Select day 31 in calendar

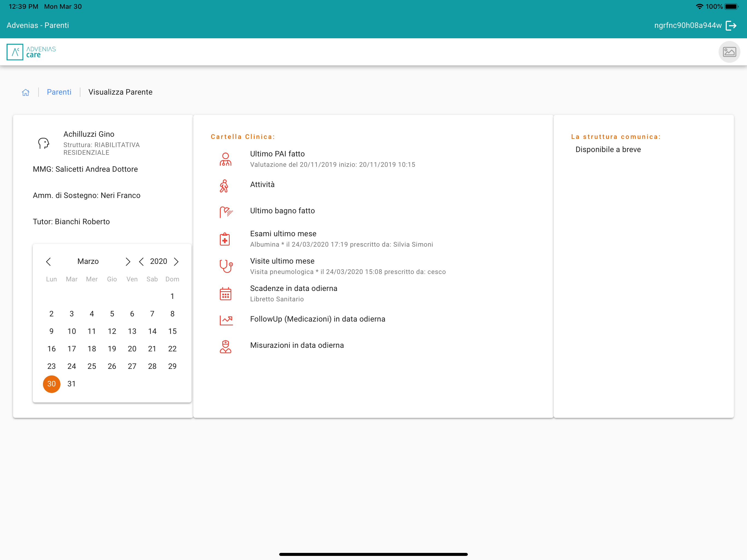click(x=72, y=384)
